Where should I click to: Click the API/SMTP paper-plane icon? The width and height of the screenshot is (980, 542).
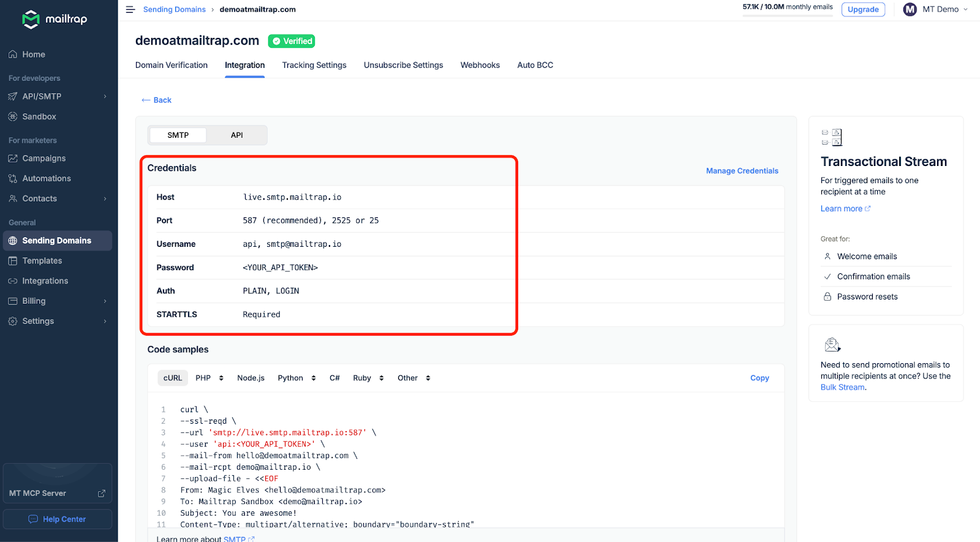(x=13, y=96)
